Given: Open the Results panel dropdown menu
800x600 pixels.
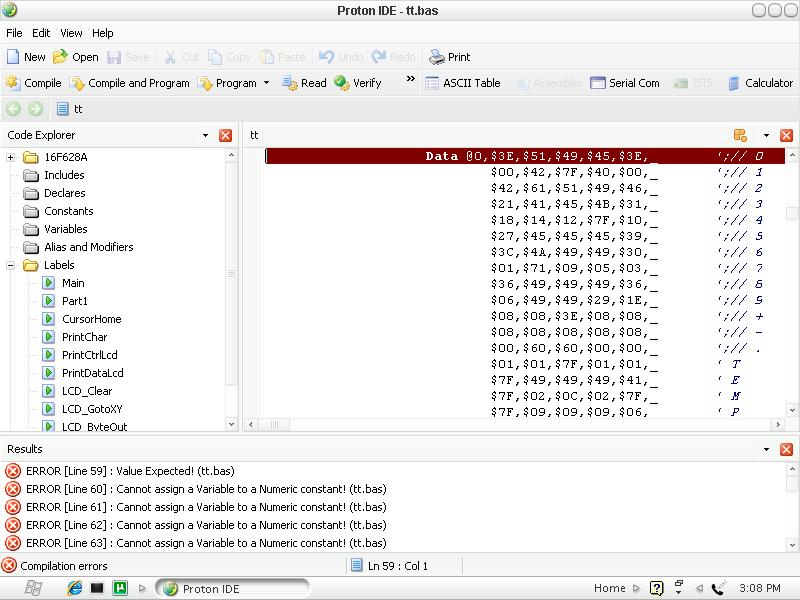Looking at the screenshot, I should (x=766, y=449).
